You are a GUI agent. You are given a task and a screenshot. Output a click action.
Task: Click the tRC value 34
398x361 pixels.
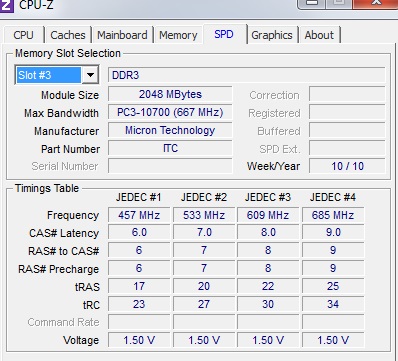(333, 304)
